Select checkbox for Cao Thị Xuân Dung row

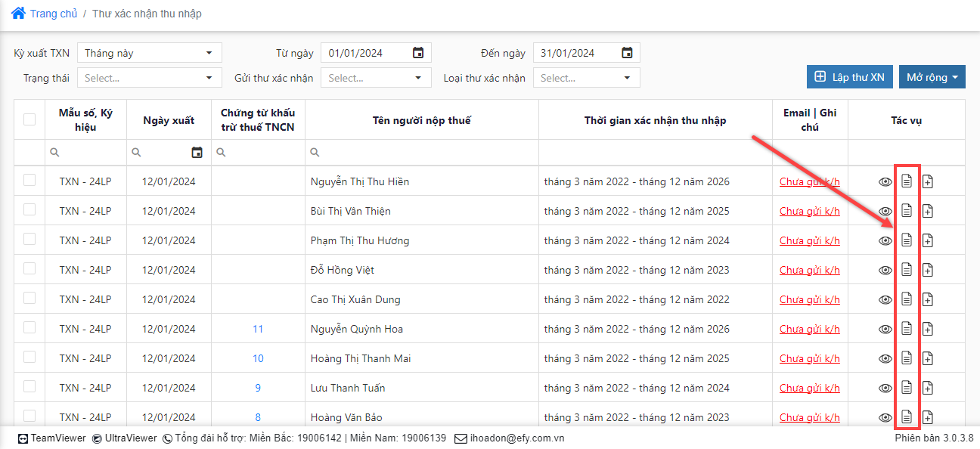tap(29, 299)
